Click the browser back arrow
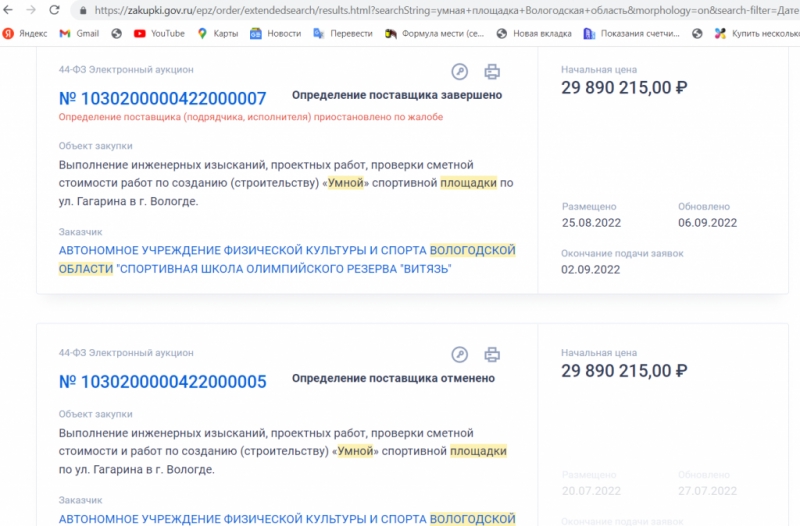This screenshot has width=800, height=526. point(9,10)
